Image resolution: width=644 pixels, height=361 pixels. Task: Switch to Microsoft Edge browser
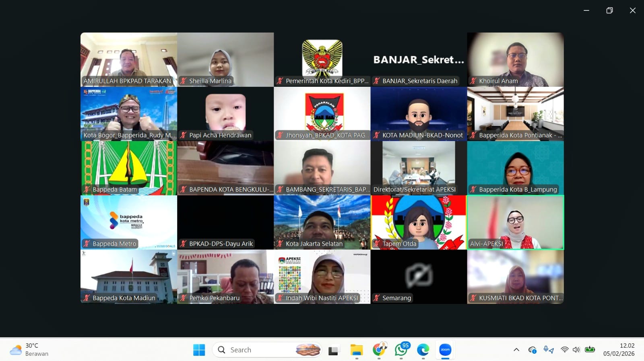423,350
